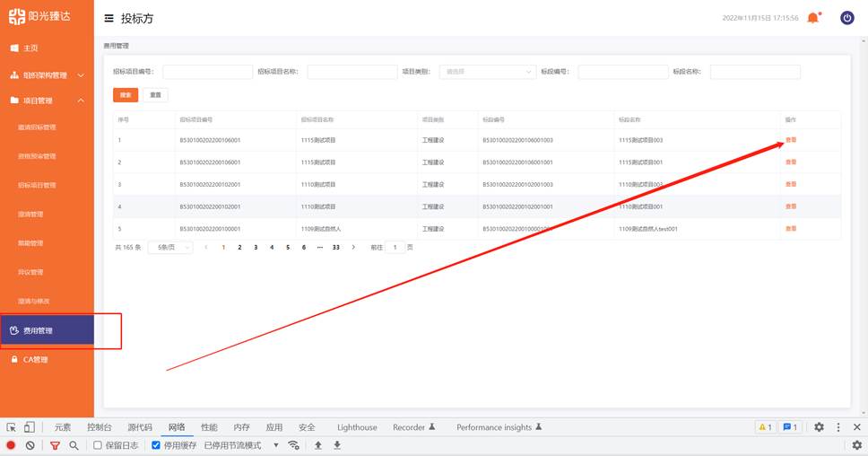
Task: Go to pagination page 33
Action: [x=336, y=247]
